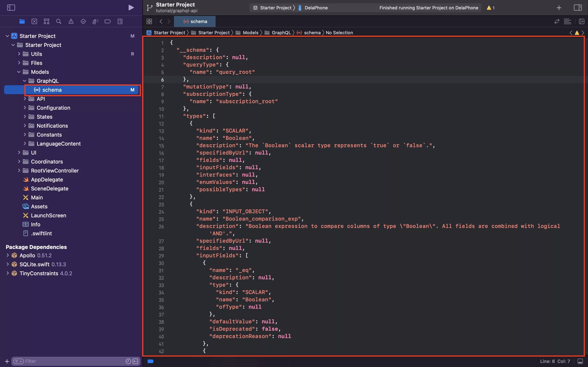Click Models in the breadcrumb bar

click(x=250, y=33)
